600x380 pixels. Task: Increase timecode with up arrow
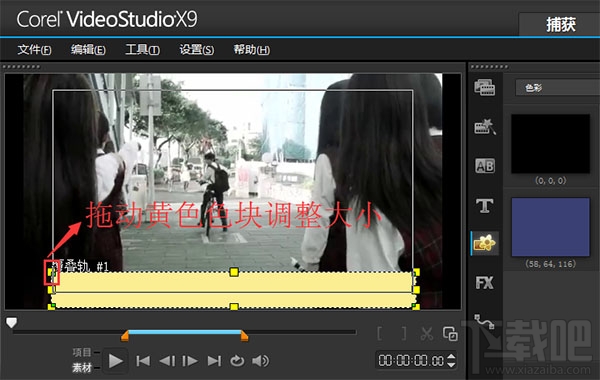(x=452, y=357)
